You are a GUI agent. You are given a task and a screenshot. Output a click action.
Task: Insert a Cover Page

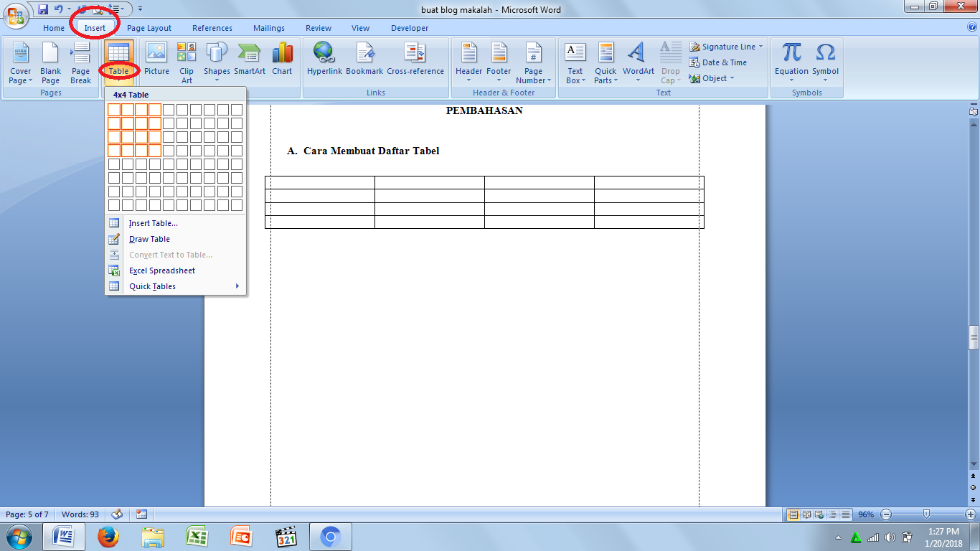pyautogui.click(x=19, y=61)
